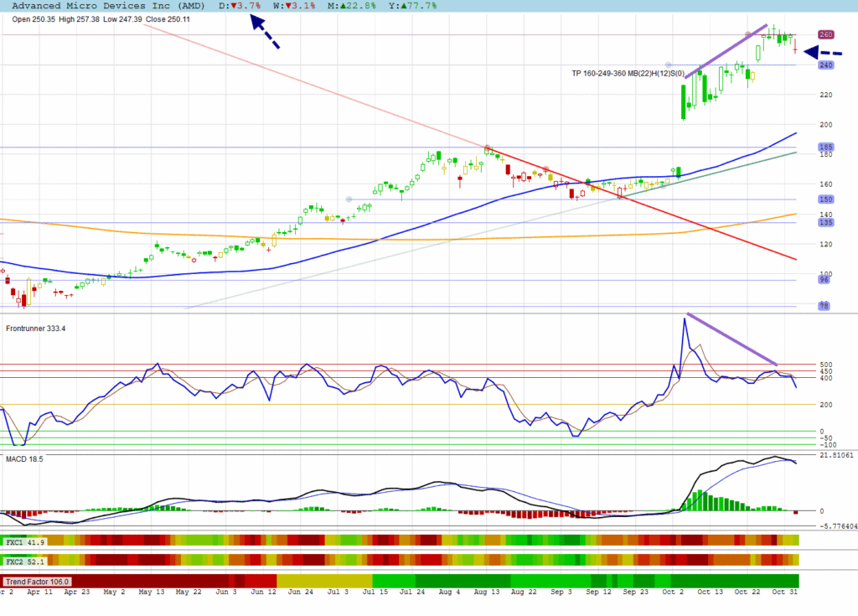Click the Aug 13 date on the time axis

(x=486, y=591)
